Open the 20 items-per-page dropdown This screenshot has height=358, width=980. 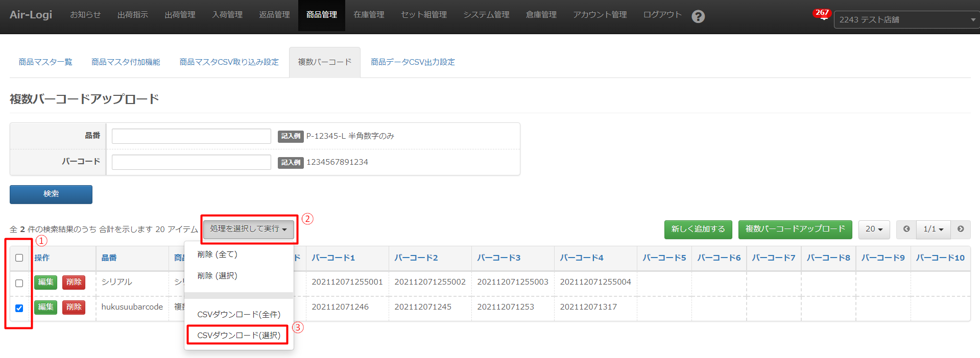click(x=874, y=229)
